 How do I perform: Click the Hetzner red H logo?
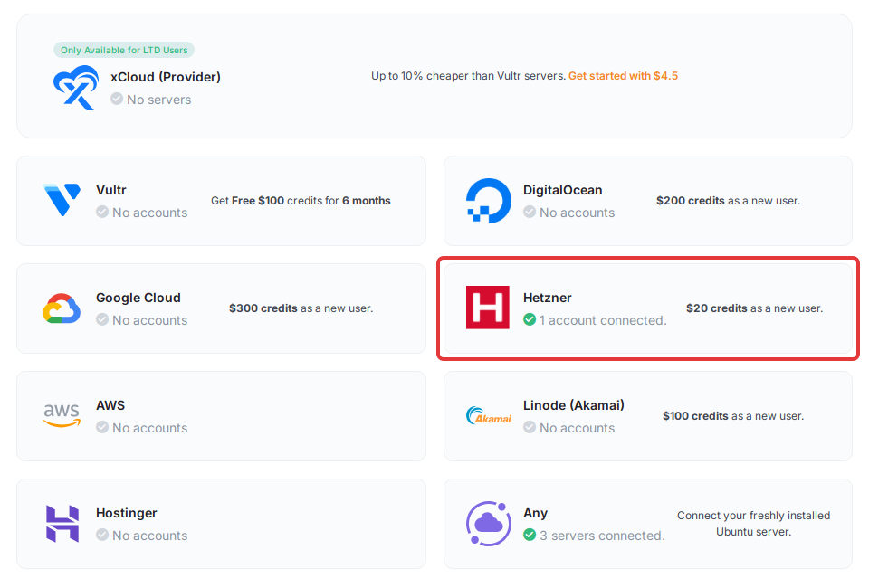(488, 308)
